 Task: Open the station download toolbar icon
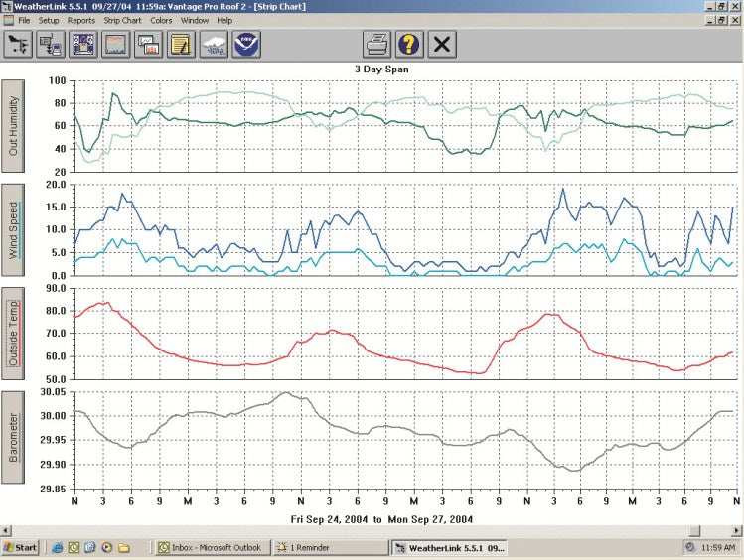[51, 44]
